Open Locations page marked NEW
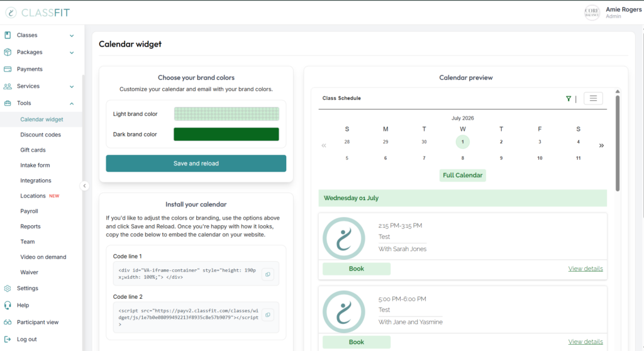Viewport: 644px width, 351px height. pyautogui.click(x=33, y=196)
